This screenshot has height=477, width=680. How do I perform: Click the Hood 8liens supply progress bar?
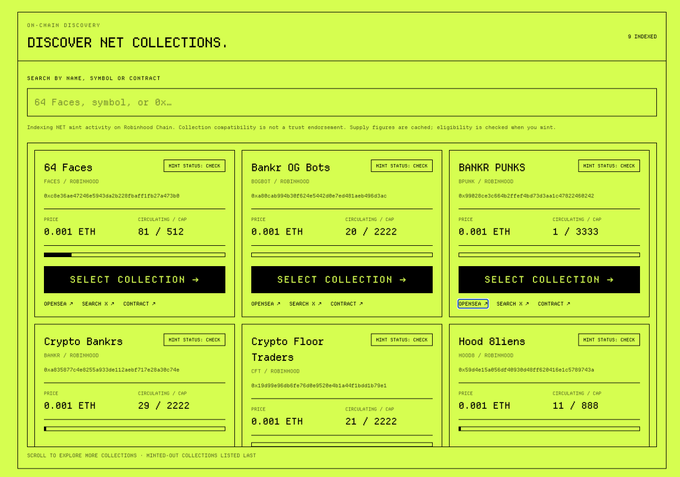pyautogui.click(x=549, y=428)
